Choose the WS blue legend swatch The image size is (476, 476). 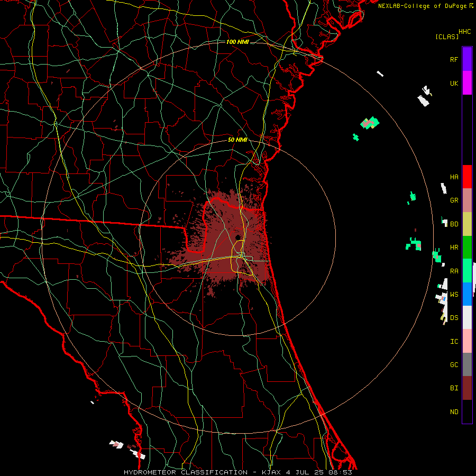tap(467, 294)
